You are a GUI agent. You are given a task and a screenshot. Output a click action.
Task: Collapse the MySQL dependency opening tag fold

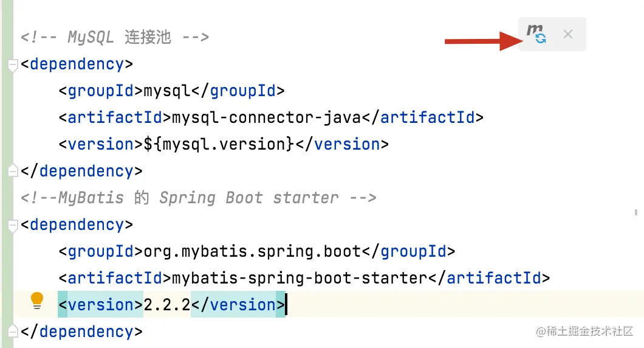coord(13,65)
